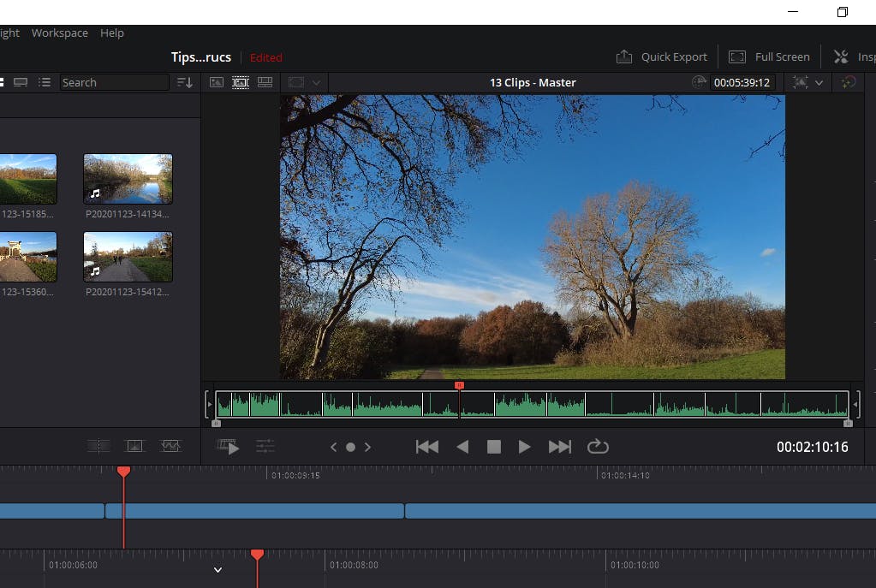This screenshot has width=876, height=588.
Task: Select Source Clip viewer mode
Action: click(x=216, y=83)
